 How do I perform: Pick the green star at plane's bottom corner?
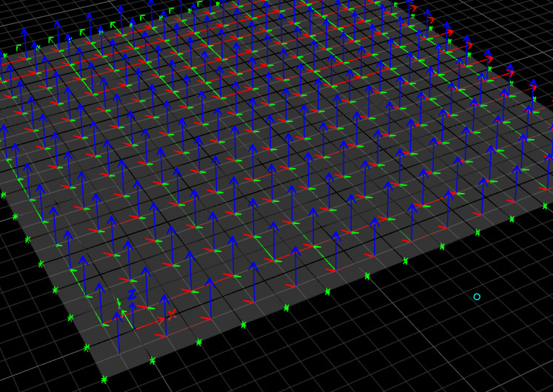click(104, 379)
